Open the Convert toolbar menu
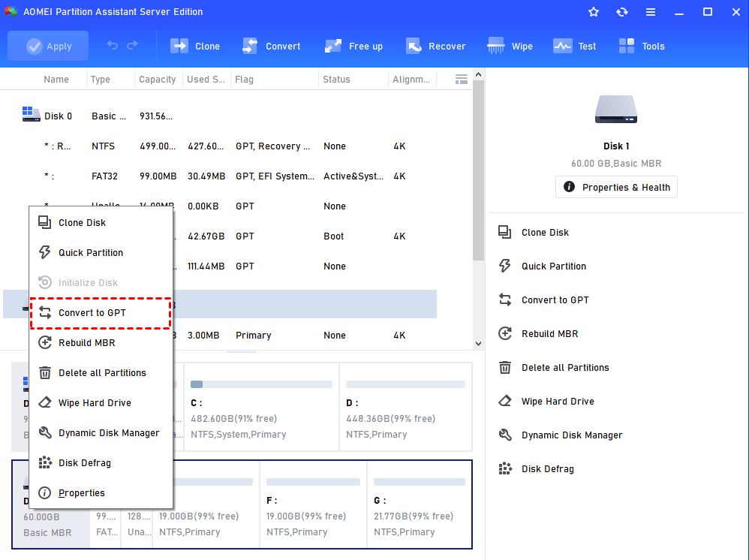The width and height of the screenshot is (749, 560). point(272,46)
